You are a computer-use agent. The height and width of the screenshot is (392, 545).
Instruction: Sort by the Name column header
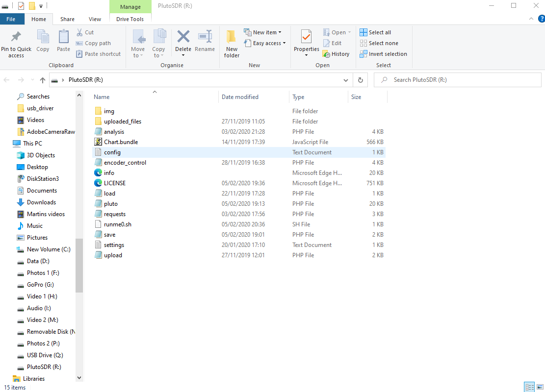click(x=156, y=97)
